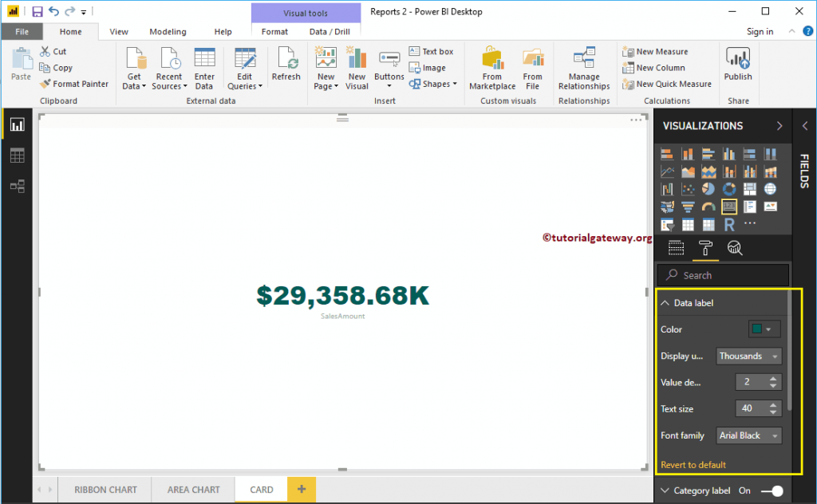The height and width of the screenshot is (504, 817).
Task: Open the AREA CHART report page
Action: tap(192, 490)
